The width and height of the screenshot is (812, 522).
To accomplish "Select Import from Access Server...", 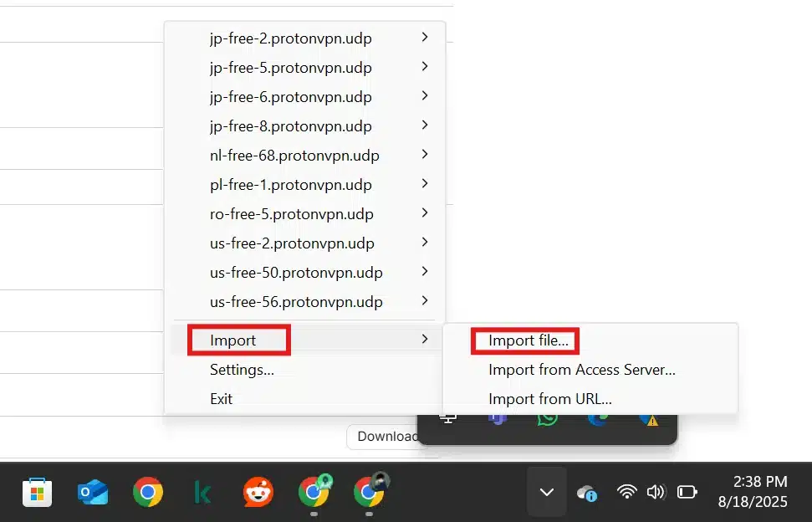I will 590,370.
